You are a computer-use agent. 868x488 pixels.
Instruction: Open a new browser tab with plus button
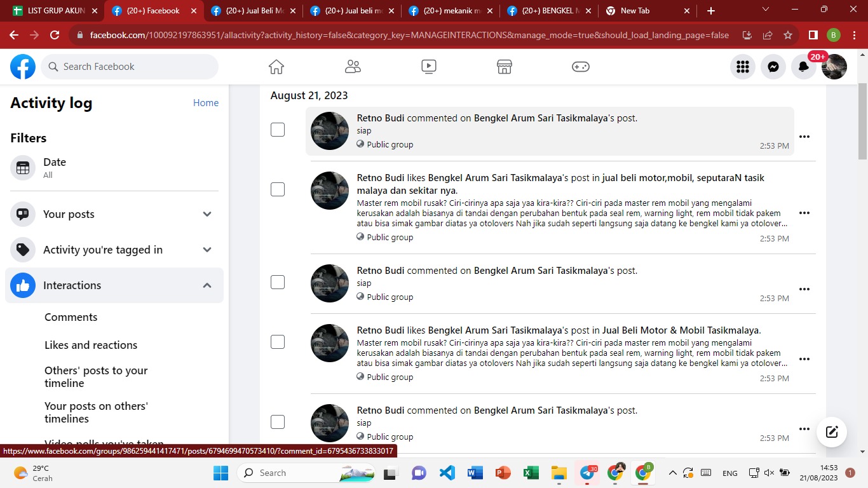(711, 11)
